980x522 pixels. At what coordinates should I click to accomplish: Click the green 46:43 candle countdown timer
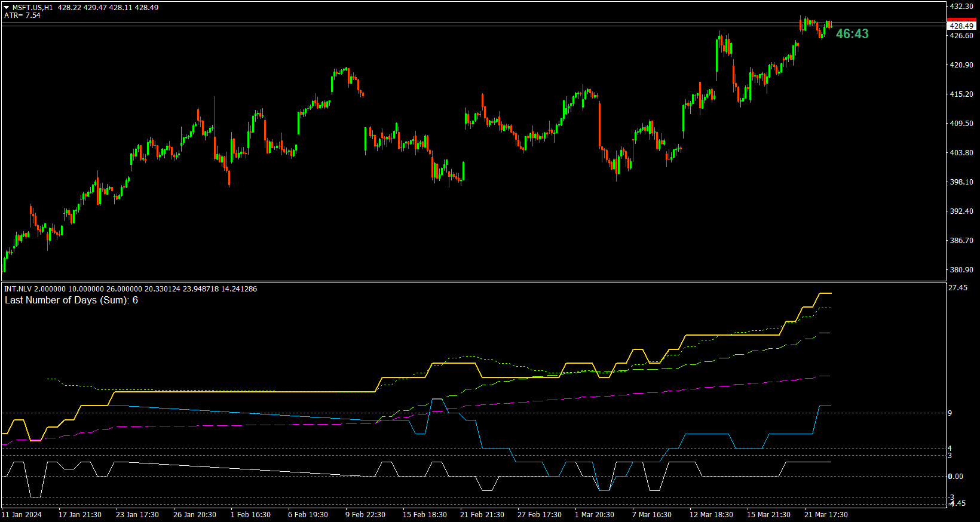tap(852, 34)
